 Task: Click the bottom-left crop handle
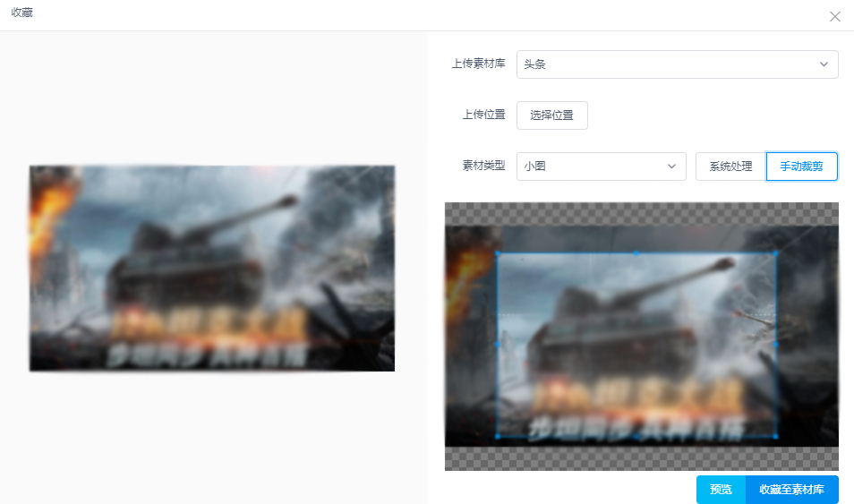pos(497,436)
